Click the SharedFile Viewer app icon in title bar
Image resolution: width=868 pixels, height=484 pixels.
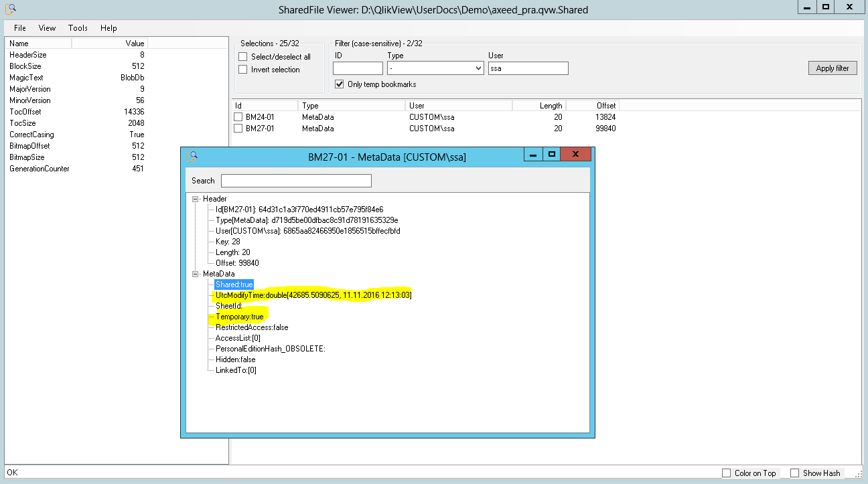[x=11, y=9]
